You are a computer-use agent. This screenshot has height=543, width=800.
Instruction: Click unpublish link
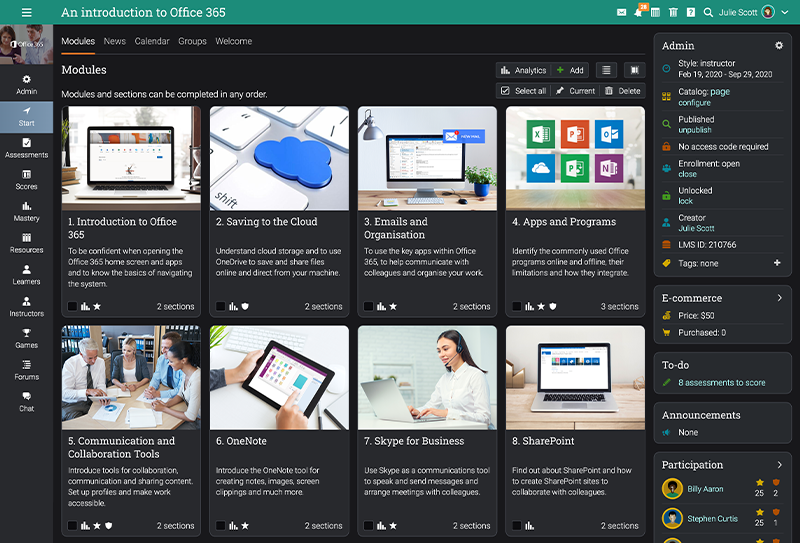(x=695, y=130)
